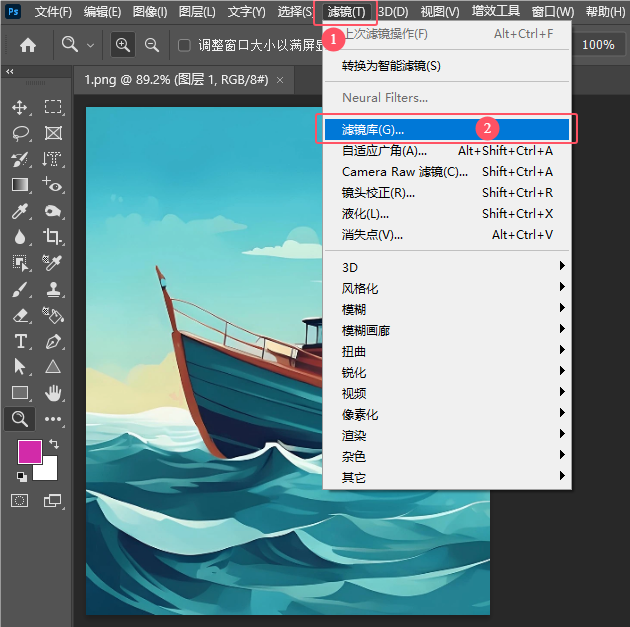This screenshot has height=627, width=630.
Task: Open Camera Raw 滤镜(C)
Action: coord(448,172)
